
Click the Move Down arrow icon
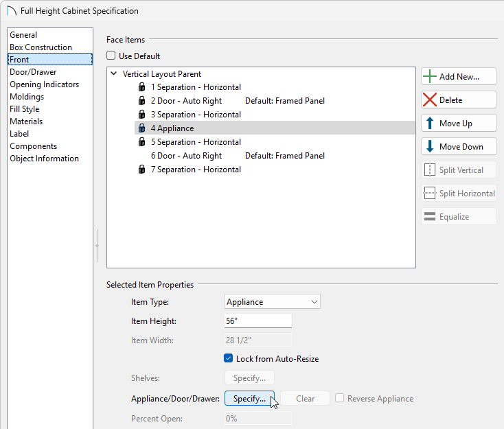pos(430,147)
